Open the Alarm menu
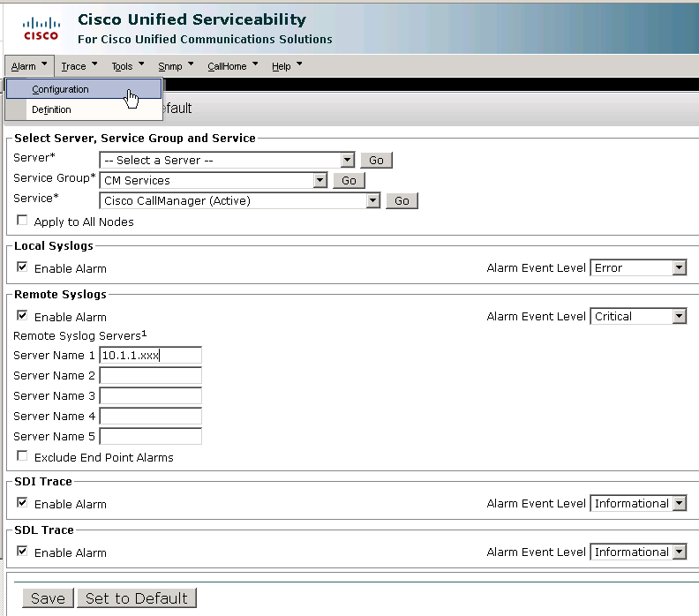This screenshot has width=699, height=616. click(29, 66)
